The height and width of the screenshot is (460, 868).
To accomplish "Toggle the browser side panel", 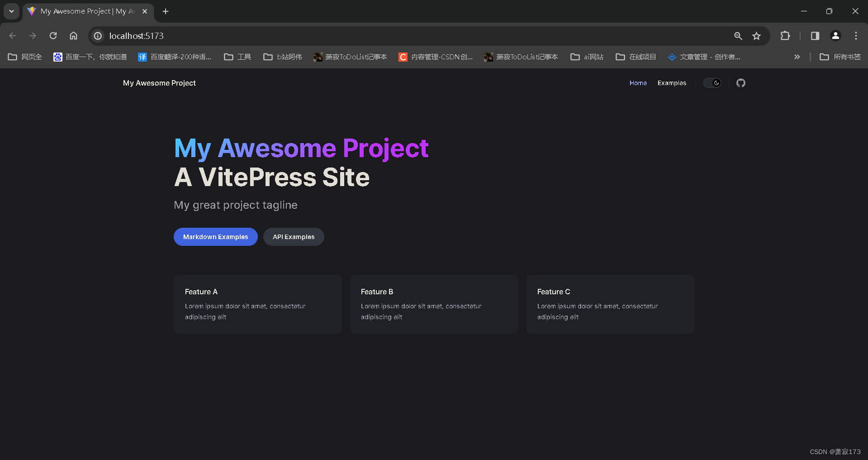I will tap(815, 36).
